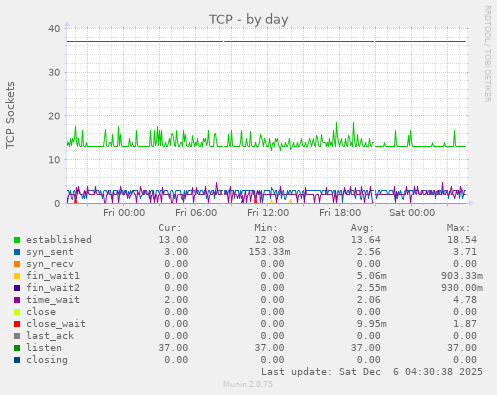Click fin_wait1 average value 5.06m
This screenshot has width=497, height=395.
(371, 276)
